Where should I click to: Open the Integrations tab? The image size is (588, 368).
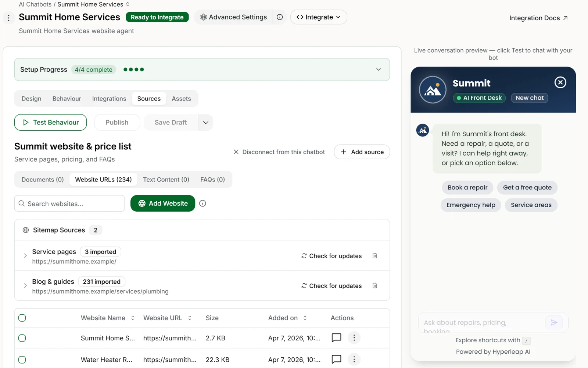coord(109,99)
